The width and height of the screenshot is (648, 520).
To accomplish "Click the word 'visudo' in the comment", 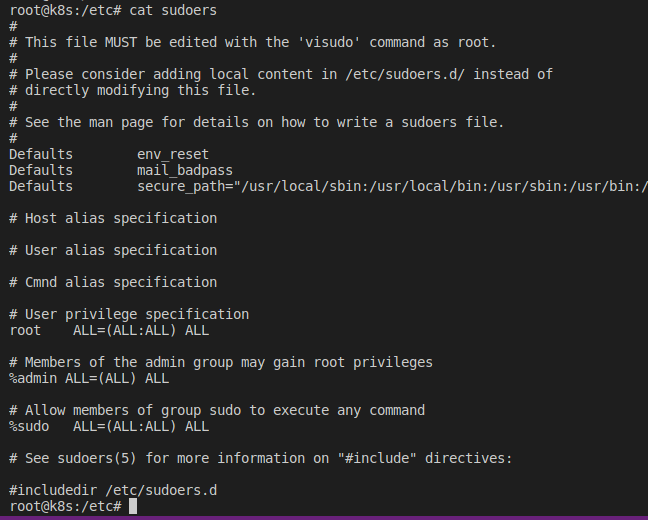I will tap(305, 42).
